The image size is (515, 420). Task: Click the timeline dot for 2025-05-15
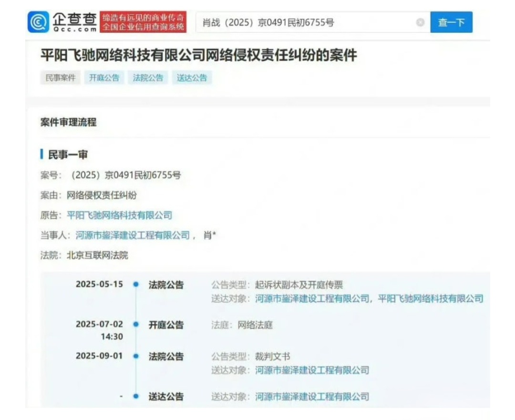pyautogui.click(x=136, y=285)
